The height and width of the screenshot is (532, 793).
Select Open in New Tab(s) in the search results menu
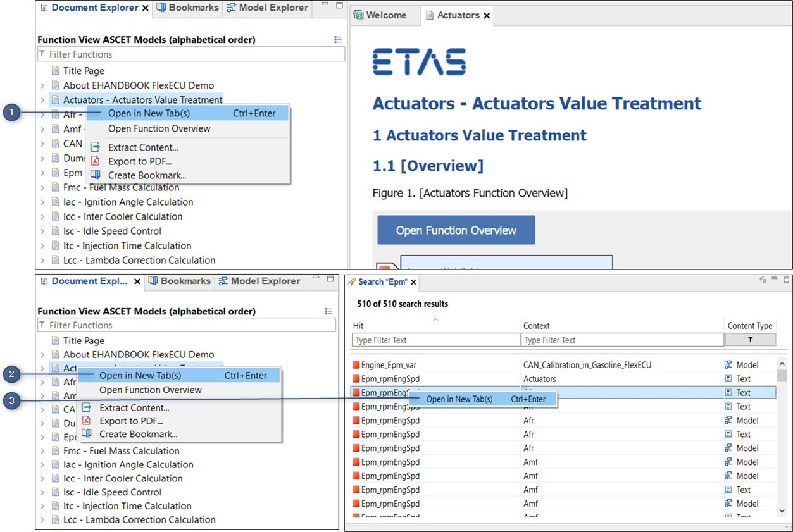(459, 399)
